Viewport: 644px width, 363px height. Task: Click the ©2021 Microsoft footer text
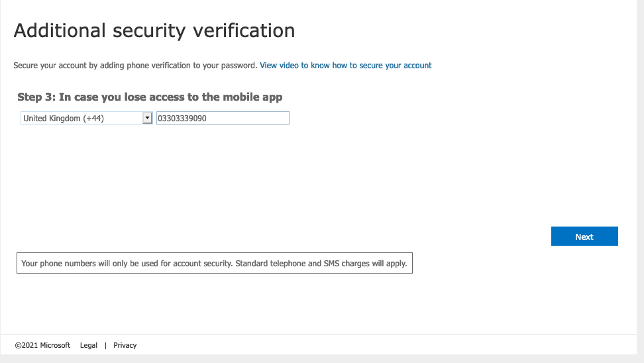pyautogui.click(x=42, y=345)
